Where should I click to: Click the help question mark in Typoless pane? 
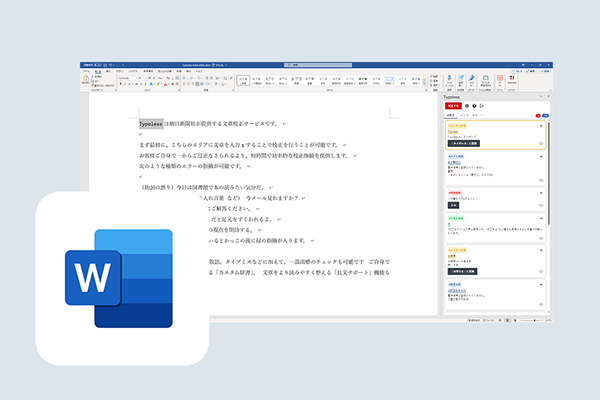(474, 106)
